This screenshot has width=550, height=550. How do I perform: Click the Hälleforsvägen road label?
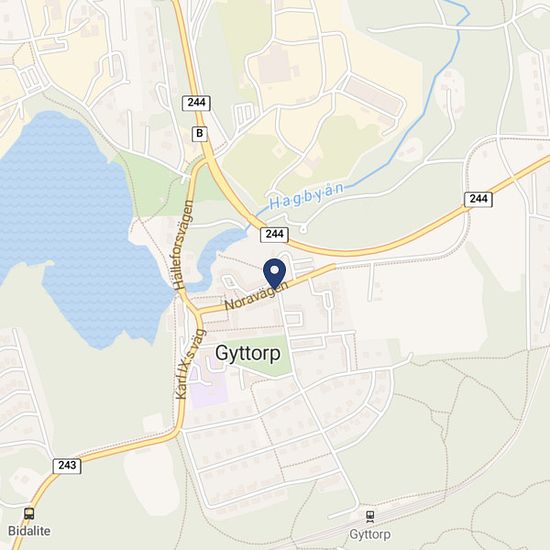(185, 245)
